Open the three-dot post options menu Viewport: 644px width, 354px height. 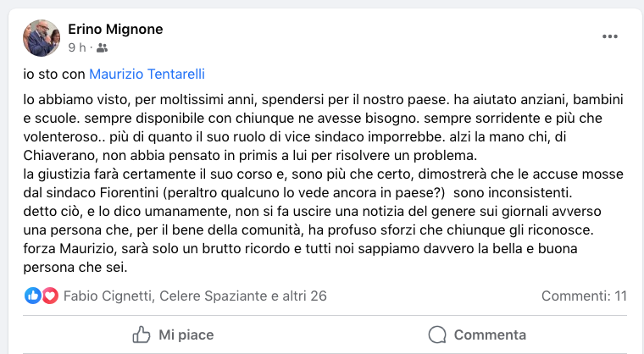tap(610, 36)
